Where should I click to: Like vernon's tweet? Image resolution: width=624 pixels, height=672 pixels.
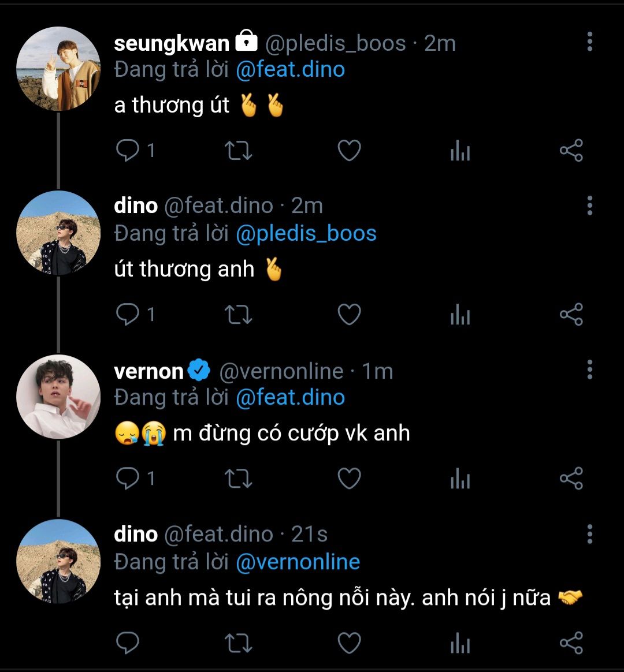[349, 479]
